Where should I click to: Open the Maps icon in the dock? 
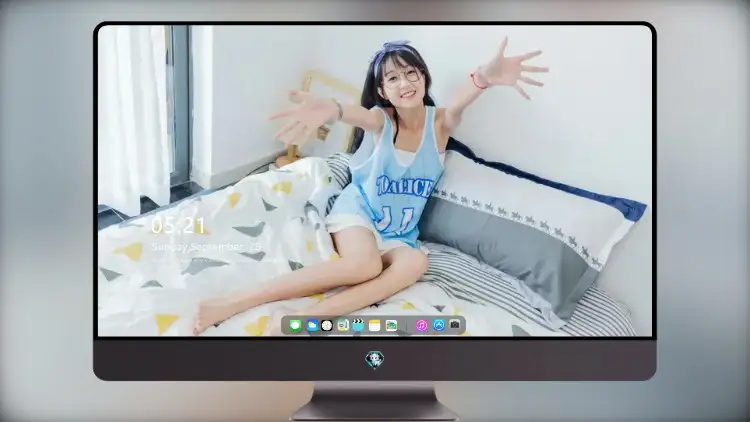342,325
